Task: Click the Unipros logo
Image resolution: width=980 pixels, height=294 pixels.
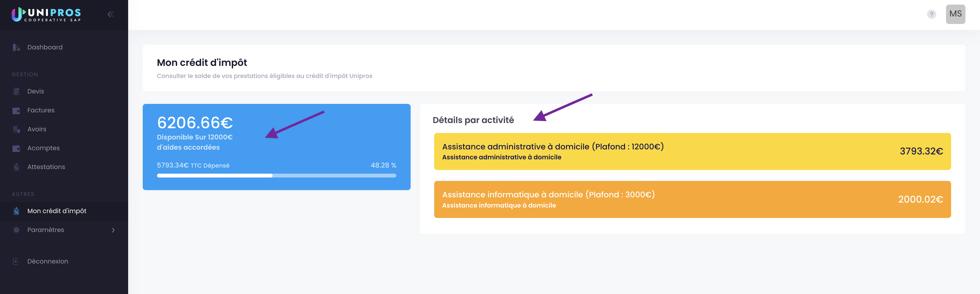Action: 46,15
